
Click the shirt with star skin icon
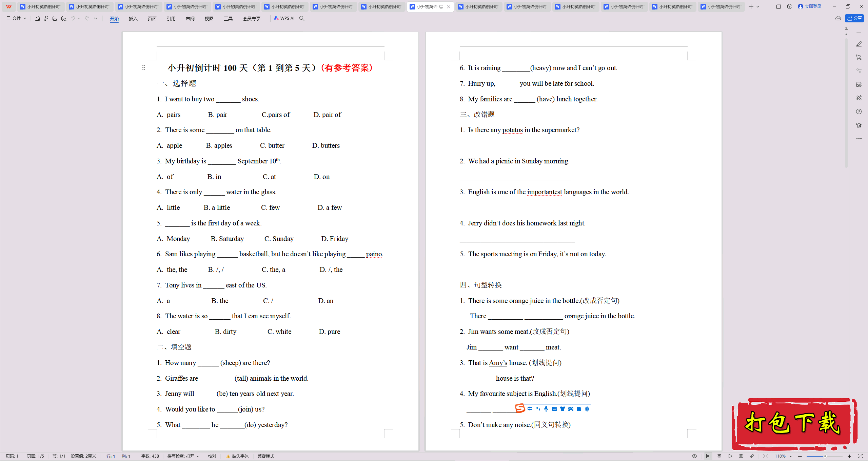[859, 125]
